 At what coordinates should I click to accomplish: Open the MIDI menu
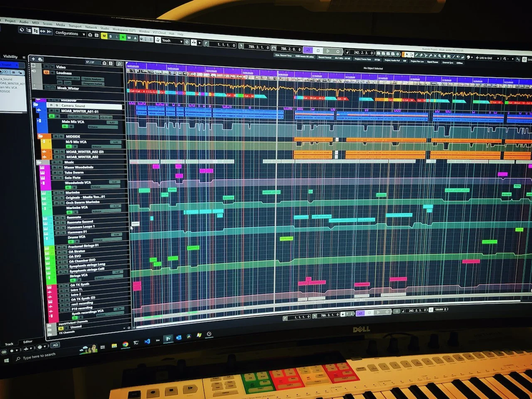coord(36,23)
